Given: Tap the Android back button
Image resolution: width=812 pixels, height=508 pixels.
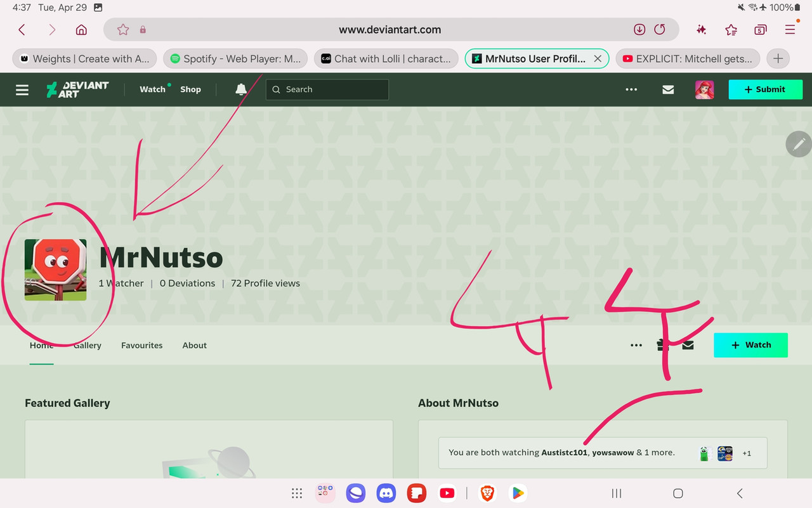Looking at the screenshot, I should [x=739, y=493].
